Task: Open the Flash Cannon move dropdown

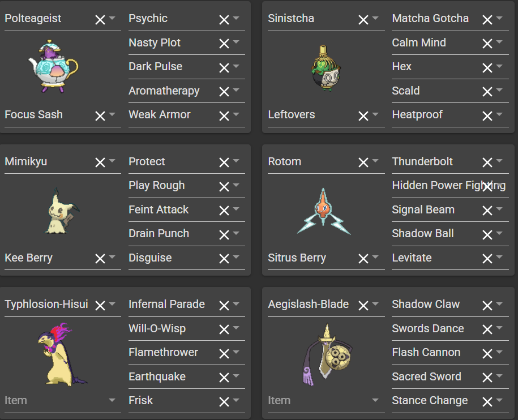Action: [x=499, y=352]
